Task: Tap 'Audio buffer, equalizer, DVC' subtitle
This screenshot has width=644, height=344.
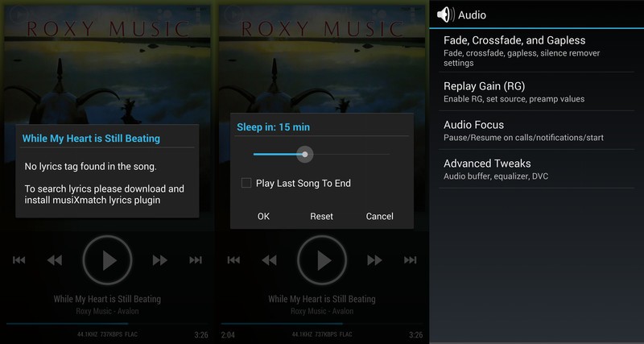Action: pyautogui.click(x=496, y=176)
